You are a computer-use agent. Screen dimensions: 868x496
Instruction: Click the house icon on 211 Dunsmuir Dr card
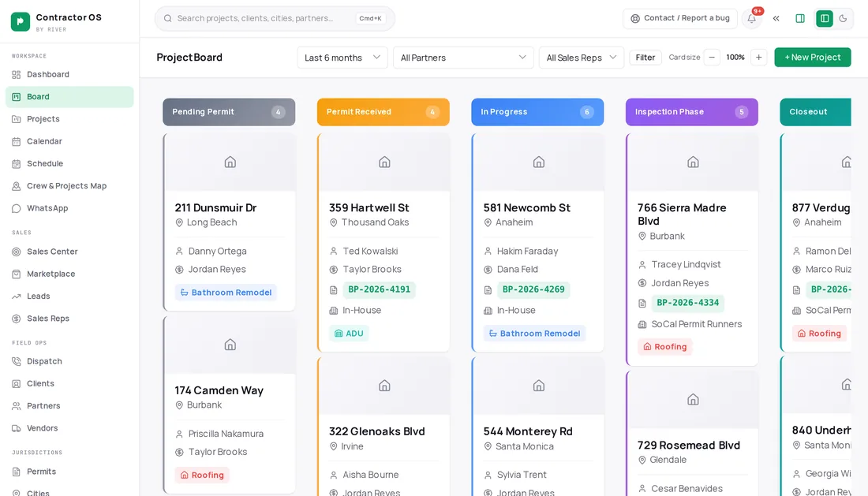tap(230, 162)
